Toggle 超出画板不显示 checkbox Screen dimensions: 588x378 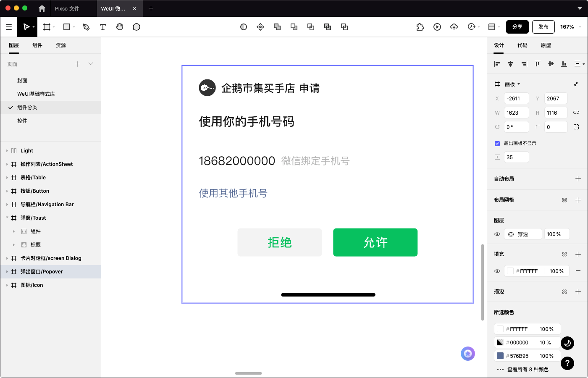(497, 144)
